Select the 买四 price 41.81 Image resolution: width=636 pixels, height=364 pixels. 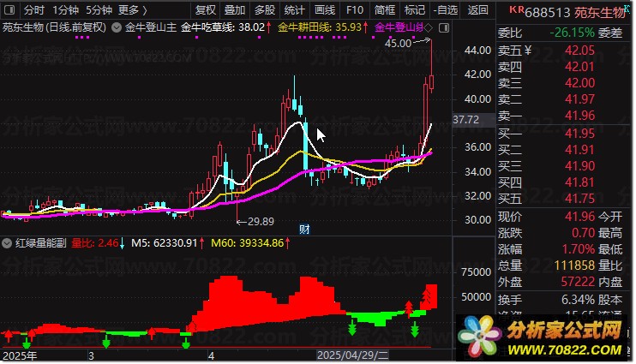tap(579, 182)
